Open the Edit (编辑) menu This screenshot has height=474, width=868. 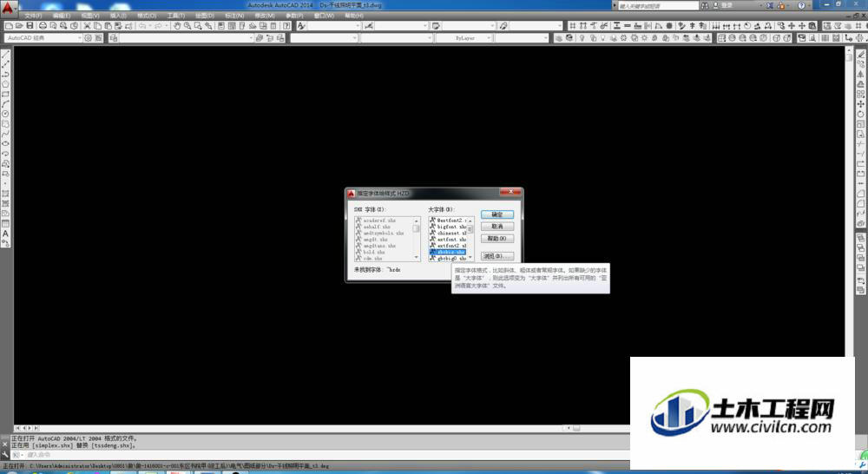pos(62,16)
